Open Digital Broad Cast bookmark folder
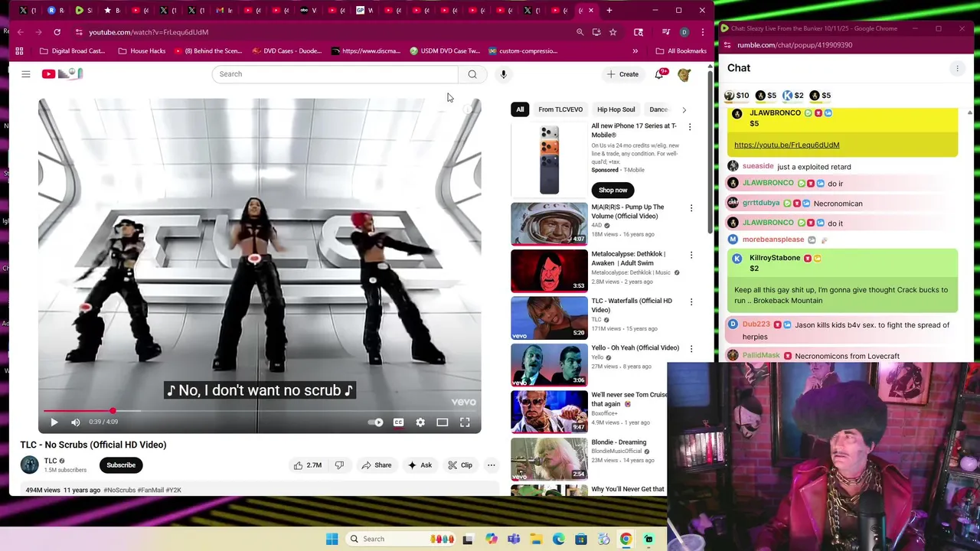This screenshot has height=551, width=980. point(72,51)
